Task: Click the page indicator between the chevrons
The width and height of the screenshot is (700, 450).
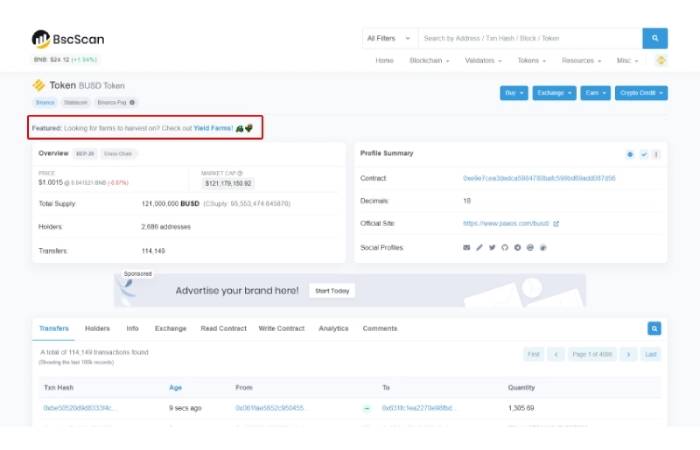Action: [592, 354]
